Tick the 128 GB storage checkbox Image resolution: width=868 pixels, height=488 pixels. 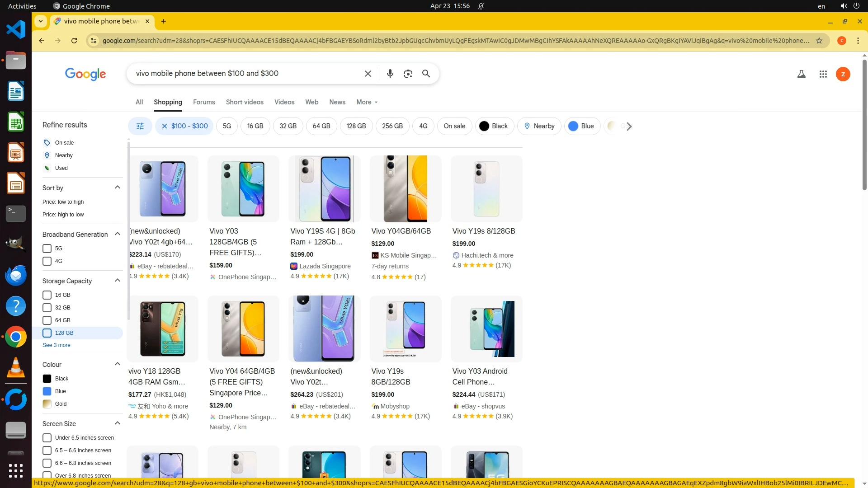(x=47, y=333)
